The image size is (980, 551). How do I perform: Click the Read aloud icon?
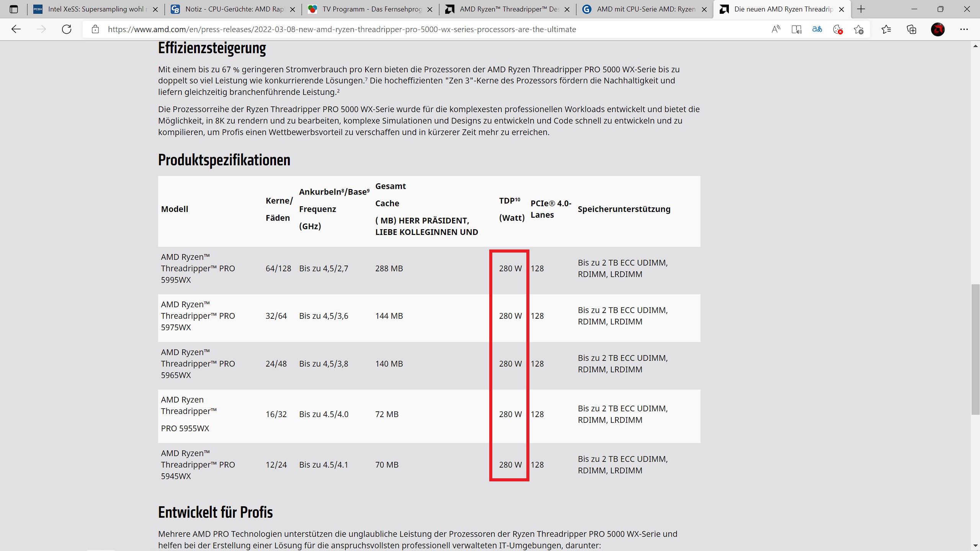click(x=776, y=29)
